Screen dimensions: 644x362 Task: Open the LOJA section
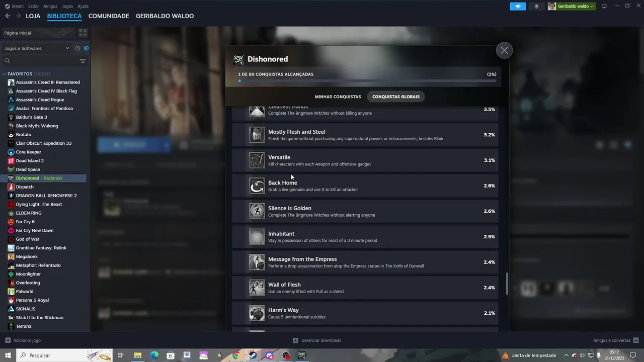pos(33,16)
